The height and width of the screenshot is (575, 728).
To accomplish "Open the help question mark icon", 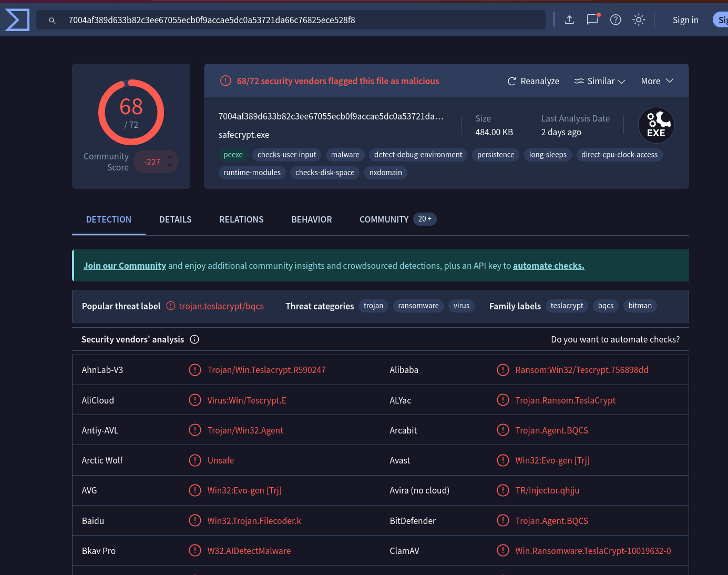I will click(616, 20).
